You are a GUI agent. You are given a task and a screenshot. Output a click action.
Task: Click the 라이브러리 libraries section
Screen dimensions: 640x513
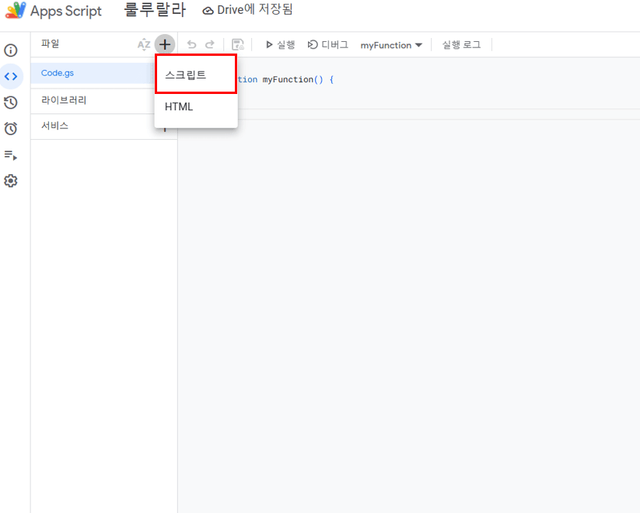[x=63, y=100]
